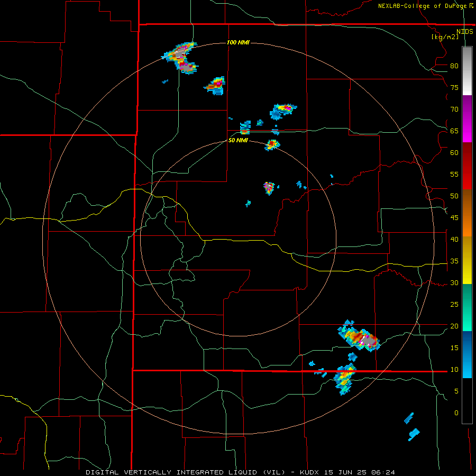
Task: Click the scale value 35
Action: [x=454, y=261]
